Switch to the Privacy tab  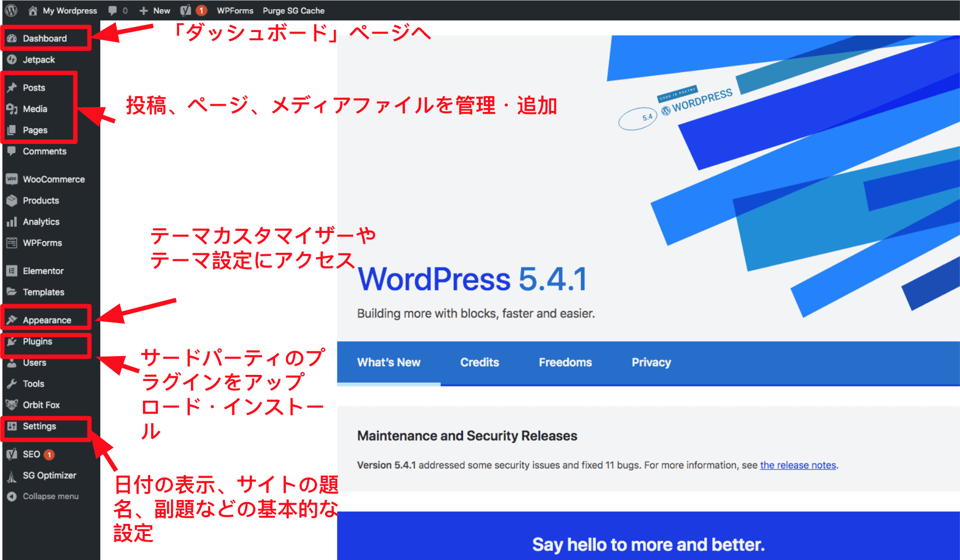[x=651, y=363]
